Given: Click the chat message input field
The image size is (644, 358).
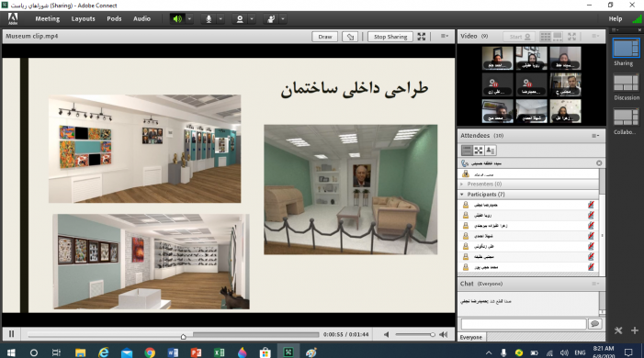Looking at the screenshot, I should (524, 324).
